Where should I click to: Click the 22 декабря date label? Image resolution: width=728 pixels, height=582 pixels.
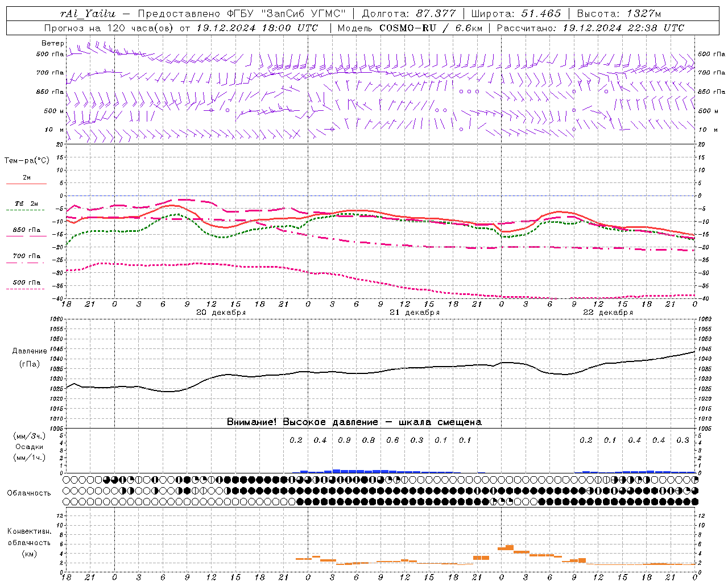pyautogui.click(x=608, y=313)
